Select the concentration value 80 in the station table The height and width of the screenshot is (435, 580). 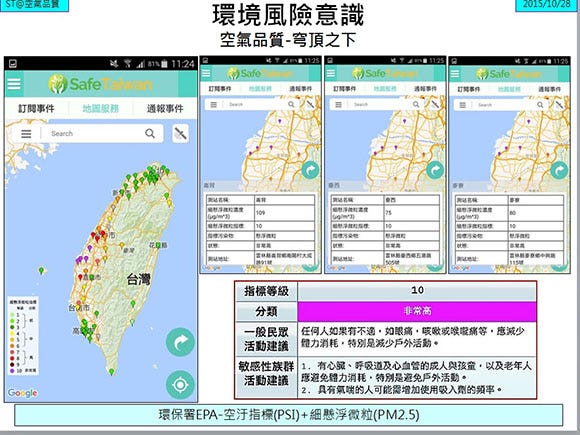(x=513, y=213)
